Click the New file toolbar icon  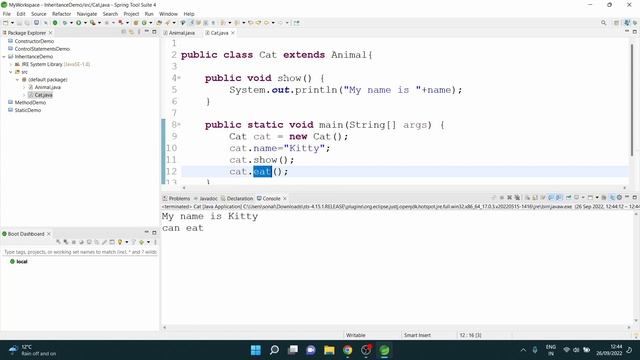(6, 23)
